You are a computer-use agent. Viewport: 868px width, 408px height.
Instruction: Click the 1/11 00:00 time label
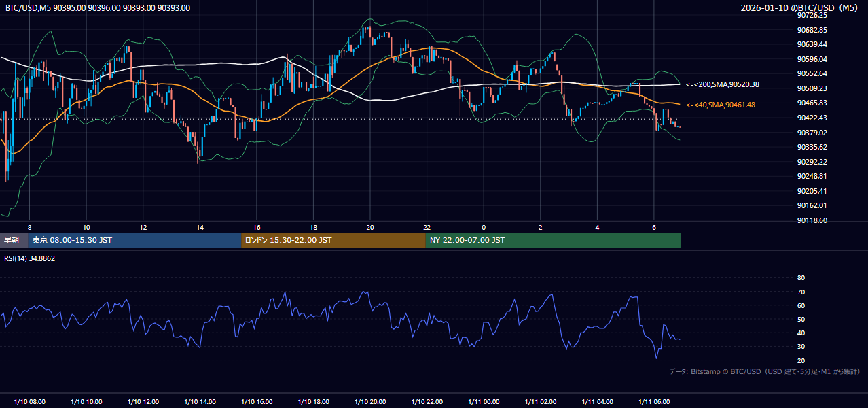pyautogui.click(x=484, y=402)
